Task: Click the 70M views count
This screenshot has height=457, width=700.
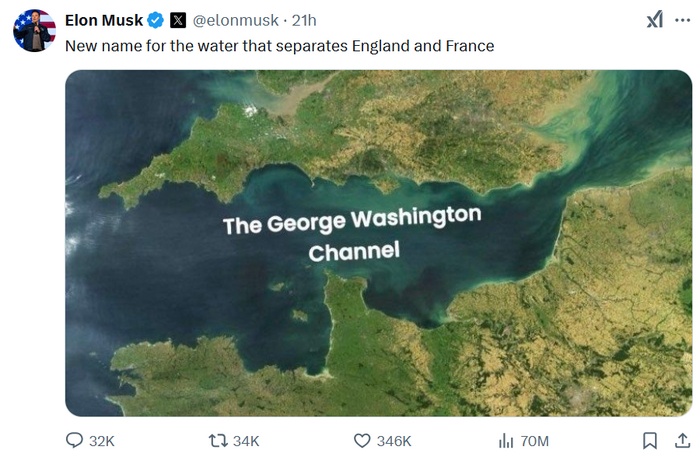Action: [x=535, y=441]
